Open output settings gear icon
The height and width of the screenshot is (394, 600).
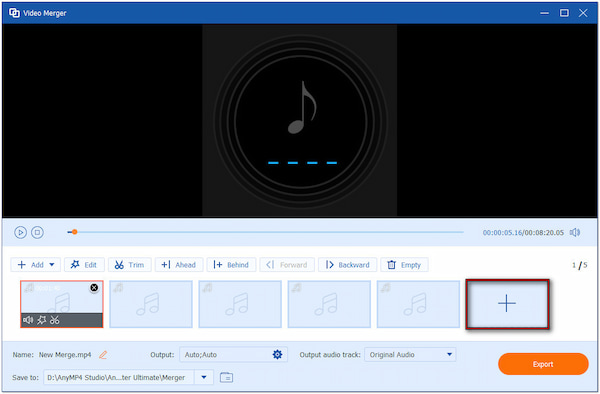tap(277, 355)
